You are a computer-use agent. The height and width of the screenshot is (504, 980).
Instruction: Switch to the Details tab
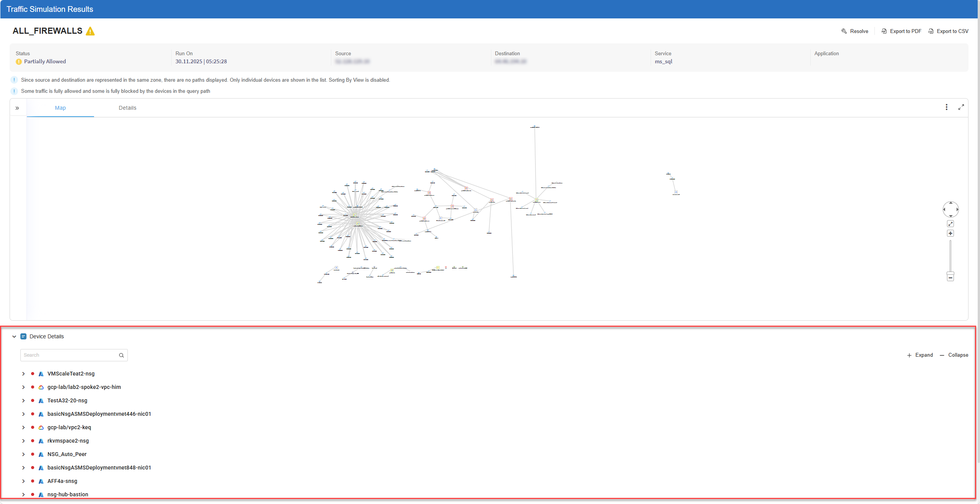[127, 108]
